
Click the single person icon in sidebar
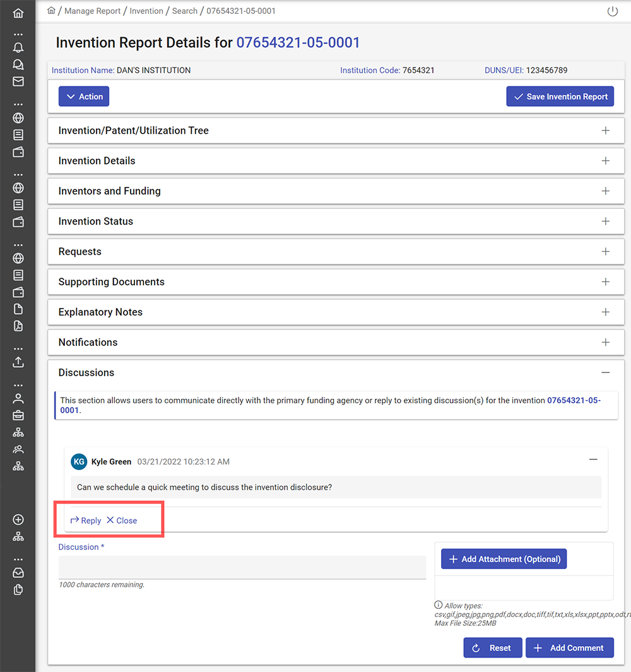(18, 398)
